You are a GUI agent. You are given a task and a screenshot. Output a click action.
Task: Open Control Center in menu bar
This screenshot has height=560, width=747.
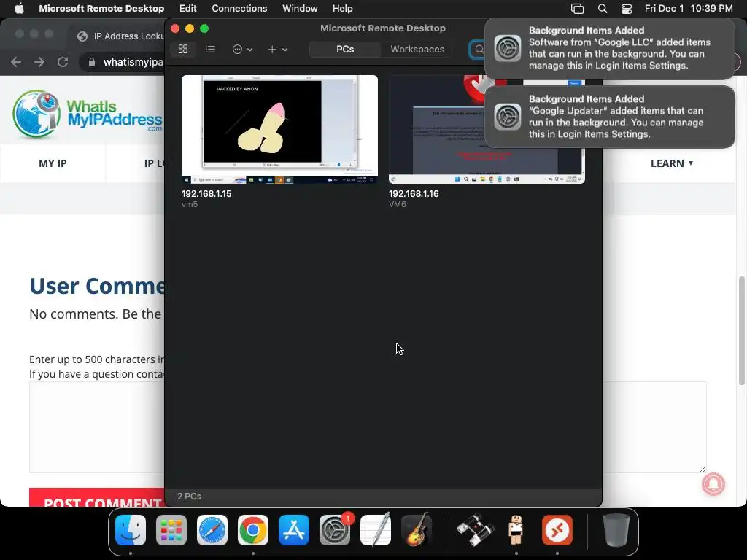[x=627, y=9]
